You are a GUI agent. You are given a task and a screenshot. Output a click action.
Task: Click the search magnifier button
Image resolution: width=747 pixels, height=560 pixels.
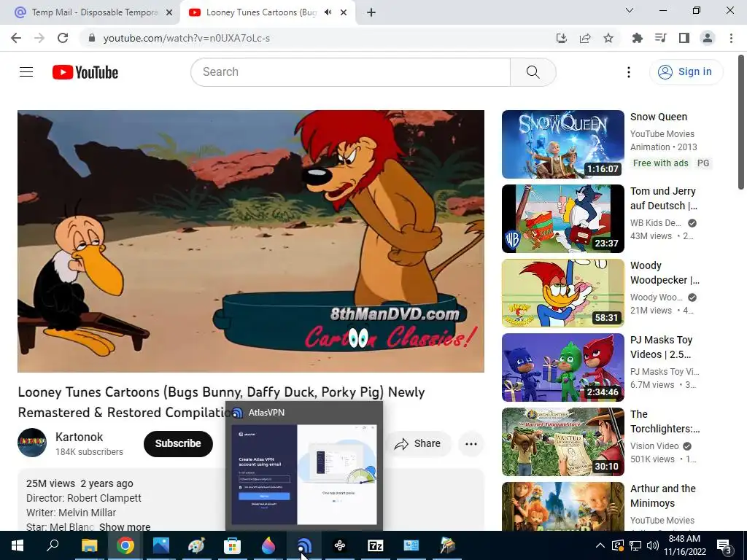point(533,72)
